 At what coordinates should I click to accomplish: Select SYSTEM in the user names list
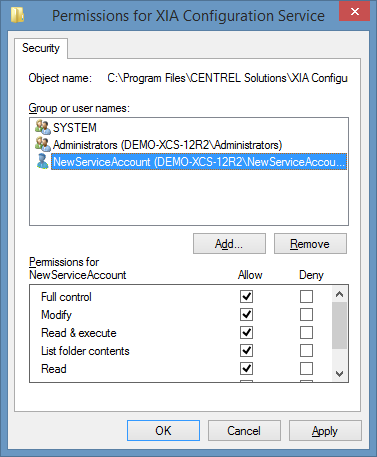point(75,128)
